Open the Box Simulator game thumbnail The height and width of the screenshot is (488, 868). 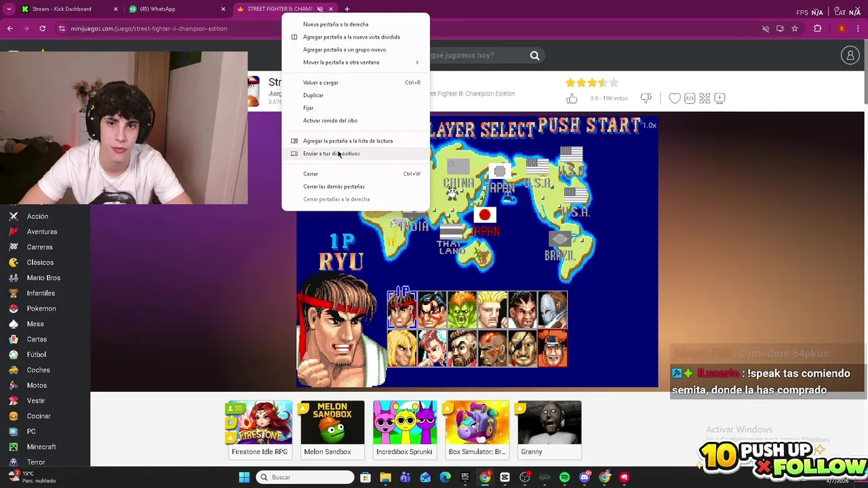coord(477,429)
